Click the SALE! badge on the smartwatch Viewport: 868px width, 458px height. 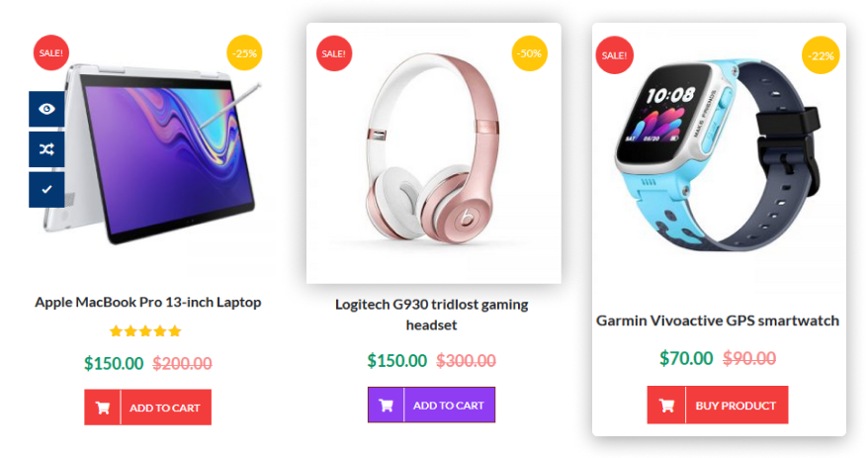click(x=614, y=55)
